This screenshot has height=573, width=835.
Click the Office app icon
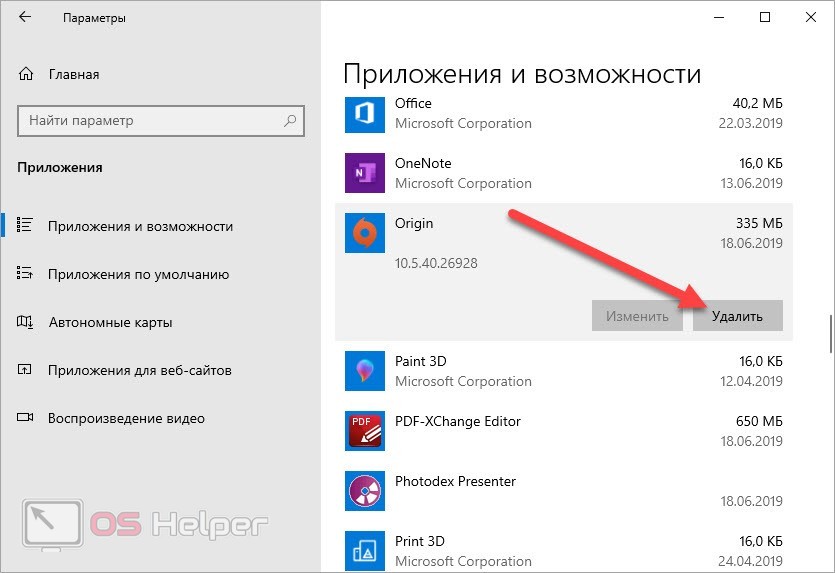(365, 114)
